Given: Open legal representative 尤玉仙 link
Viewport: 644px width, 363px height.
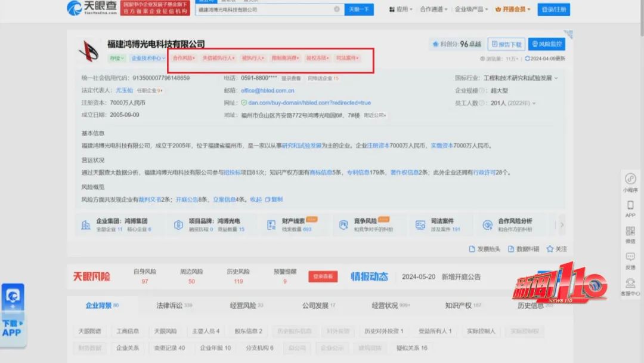Looking at the screenshot, I should coord(124,90).
